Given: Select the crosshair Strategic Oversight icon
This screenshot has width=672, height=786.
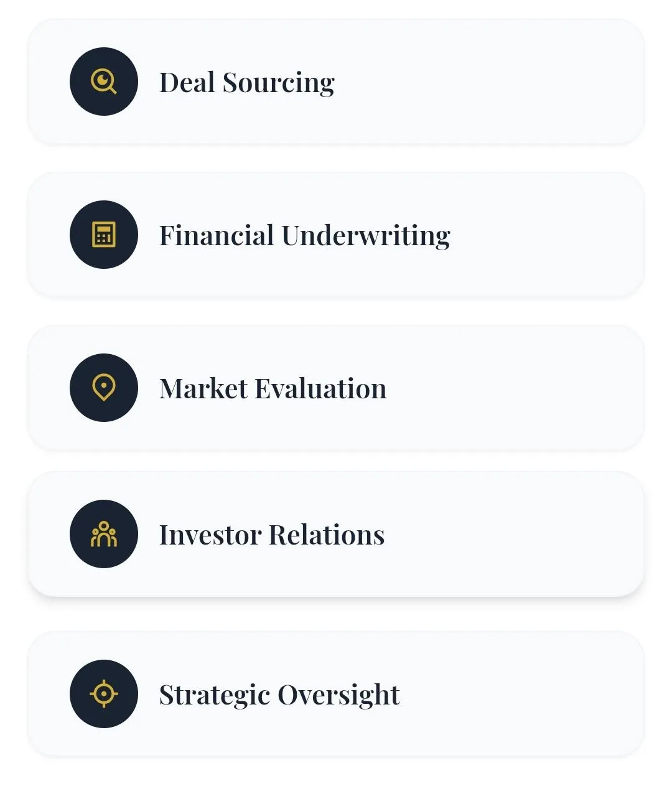Looking at the screenshot, I should (x=103, y=693).
